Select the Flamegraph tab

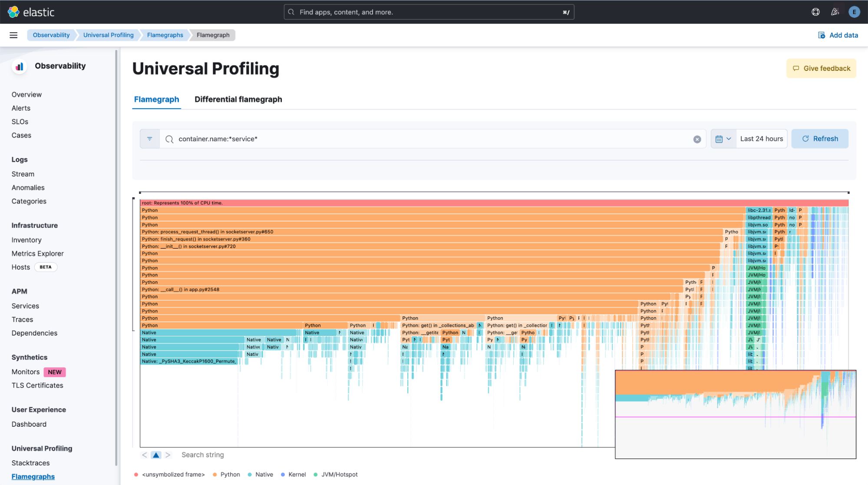(x=156, y=99)
